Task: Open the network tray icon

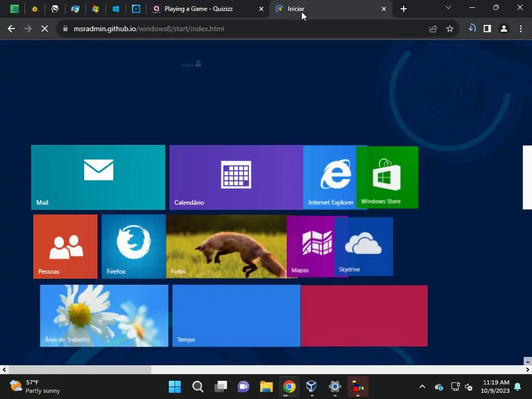Action: pos(455,387)
